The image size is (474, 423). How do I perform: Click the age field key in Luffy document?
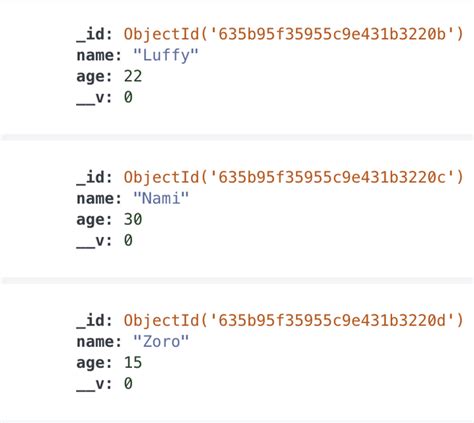pyautogui.click(x=94, y=77)
